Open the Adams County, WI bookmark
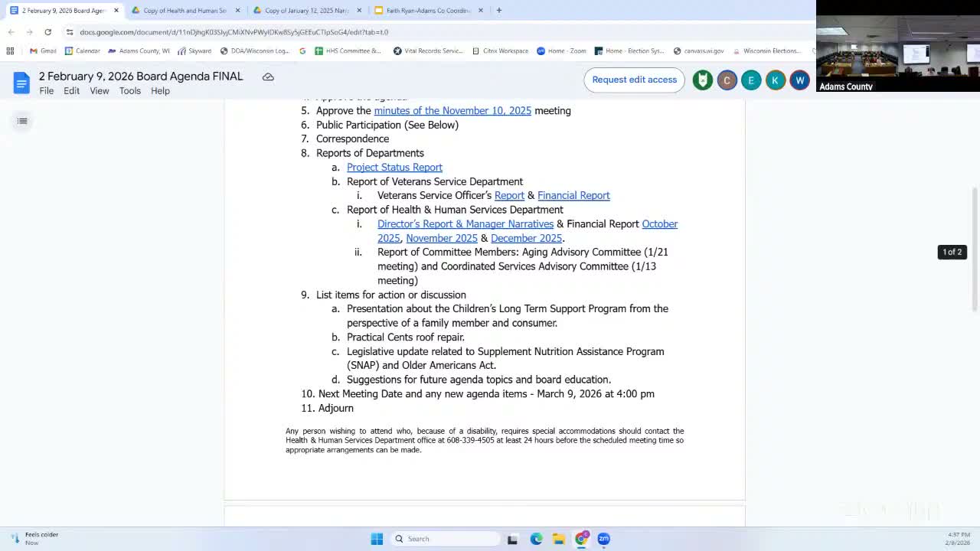The height and width of the screenshot is (551, 980). [139, 51]
